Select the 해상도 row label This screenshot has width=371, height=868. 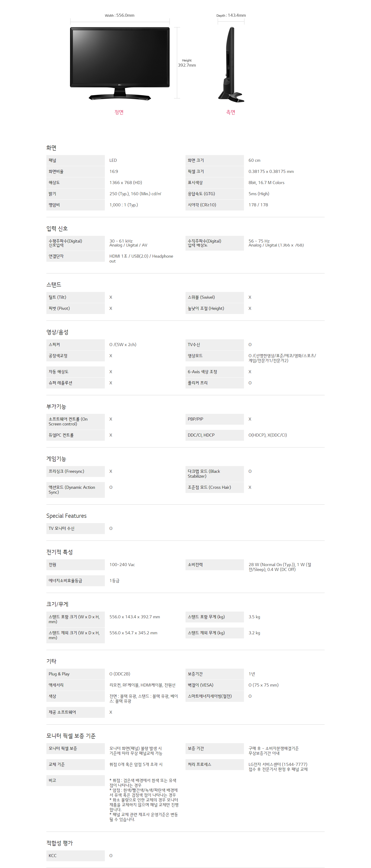coord(54,183)
